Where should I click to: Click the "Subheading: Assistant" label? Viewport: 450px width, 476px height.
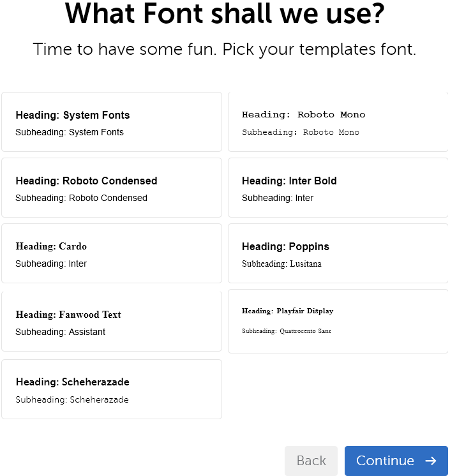click(x=61, y=332)
